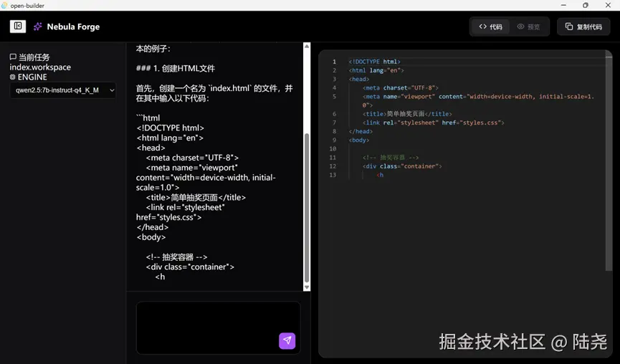The height and width of the screenshot is (364, 620).
Task: Click the ENGINE chip icon
Action: click(13, 77)
